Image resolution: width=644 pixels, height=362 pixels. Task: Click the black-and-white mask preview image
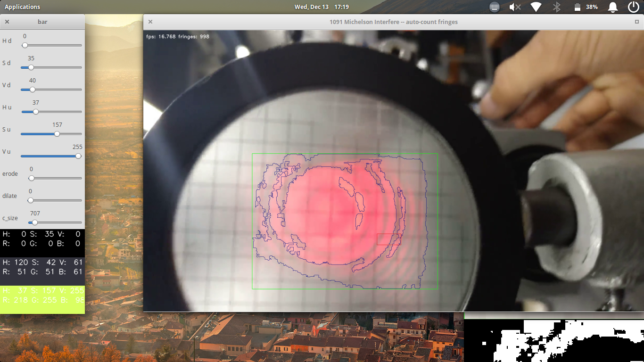point(554,341)
